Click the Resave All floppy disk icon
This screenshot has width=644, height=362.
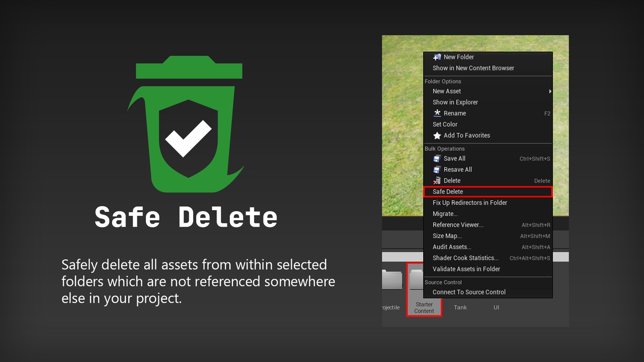pos(437,169)
